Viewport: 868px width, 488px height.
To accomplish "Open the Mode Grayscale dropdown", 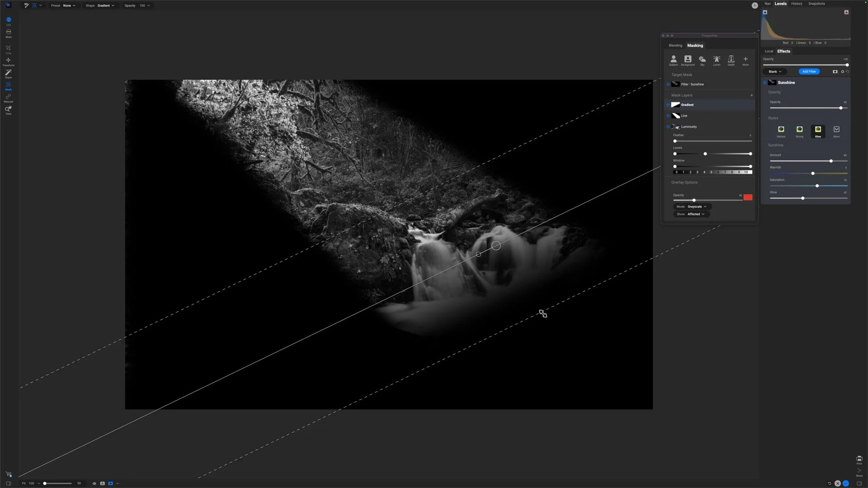I will point(692,206).
